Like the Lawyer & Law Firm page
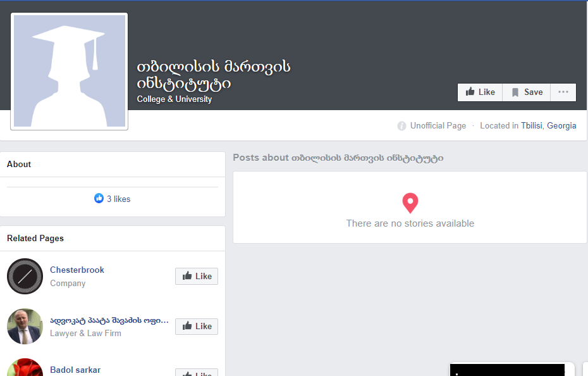Image resolution: width=588 pixels, height=376 pixels. point(197,327)
